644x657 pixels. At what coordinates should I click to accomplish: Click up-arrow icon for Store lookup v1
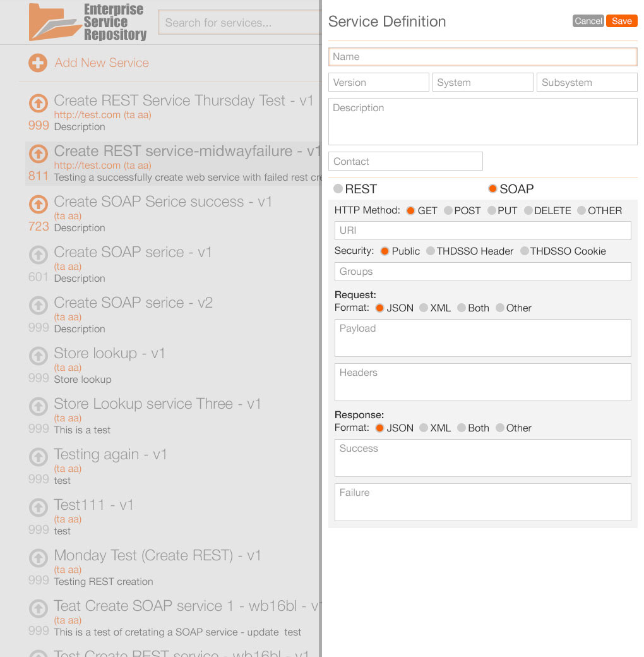[38, 356]
